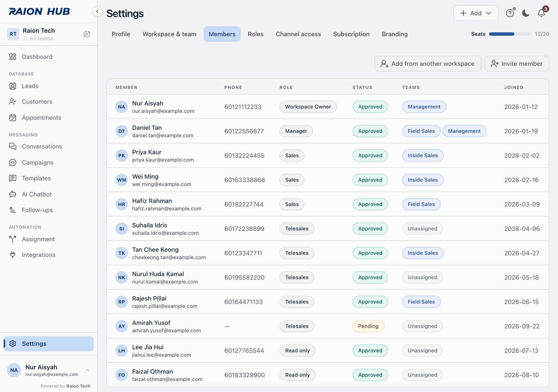The width and height of the screenshot is (558, 392).
Task: Switch to the Profile tab
Action: [x=121, y=34]
